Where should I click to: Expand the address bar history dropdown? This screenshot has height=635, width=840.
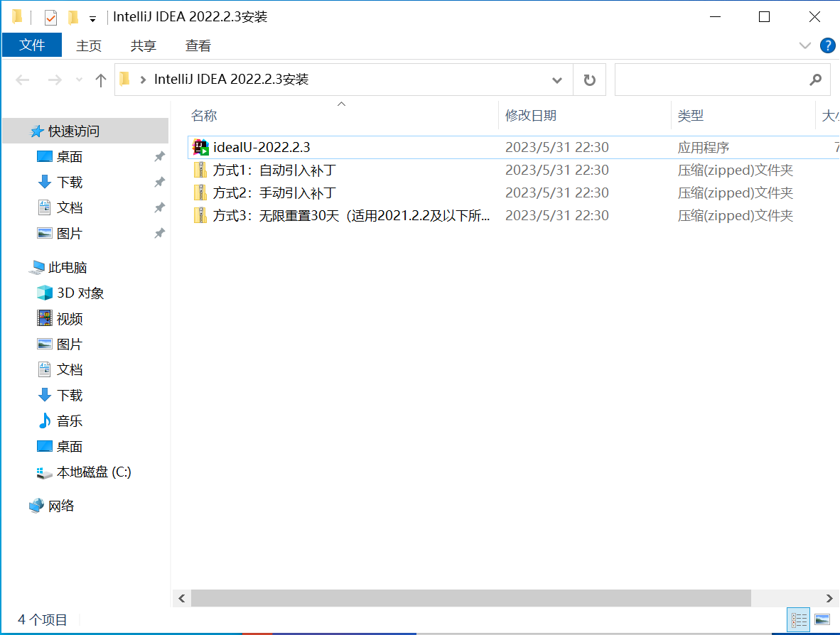pyautogui.click(x=557, y=80)
